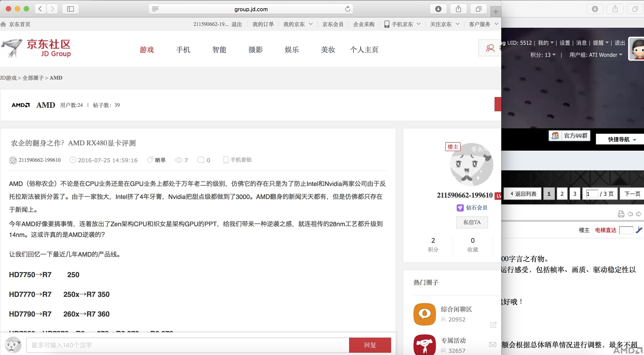Click 私信TA button
This screenshot has height=355, width=644.
tap(472, 222)
